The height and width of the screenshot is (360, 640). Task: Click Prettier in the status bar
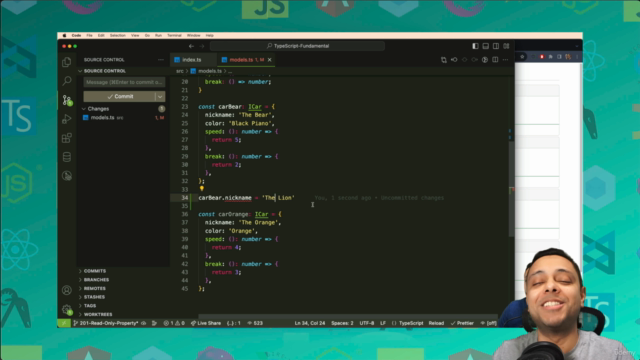pos(462,323)
